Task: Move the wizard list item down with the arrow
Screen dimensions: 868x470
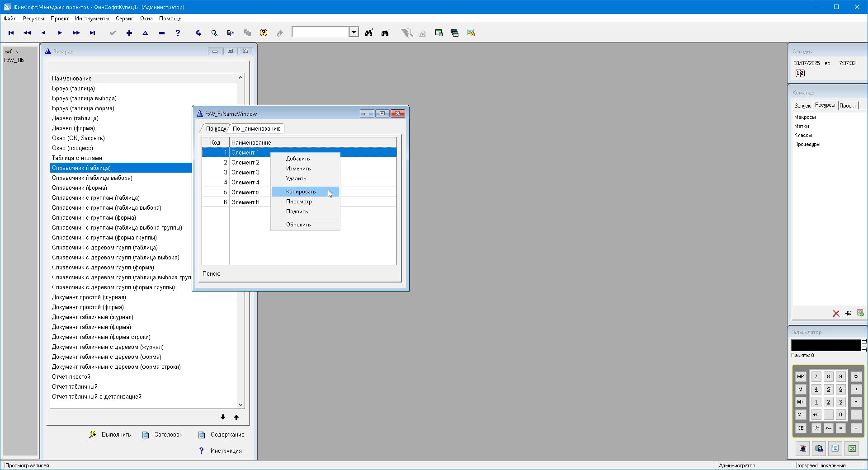Action: pos(223,417)
